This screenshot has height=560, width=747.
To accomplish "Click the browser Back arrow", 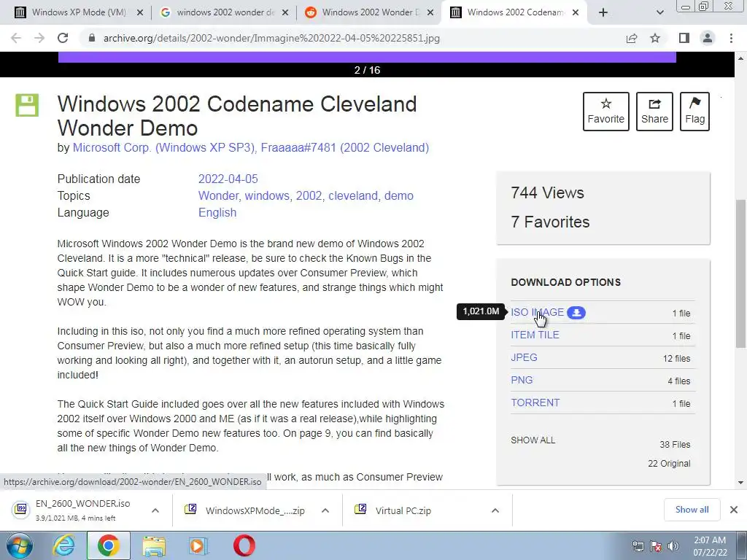I will pyautogui.click(x=16, y=38).
